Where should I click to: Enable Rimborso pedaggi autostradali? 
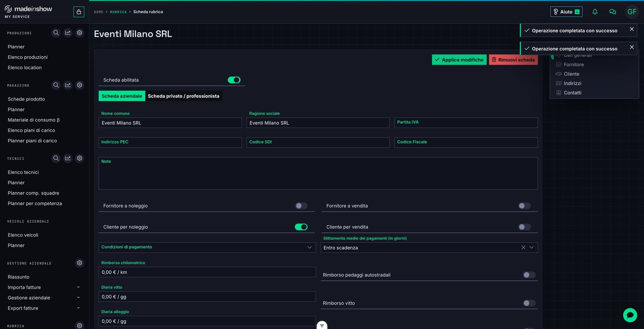529,275
